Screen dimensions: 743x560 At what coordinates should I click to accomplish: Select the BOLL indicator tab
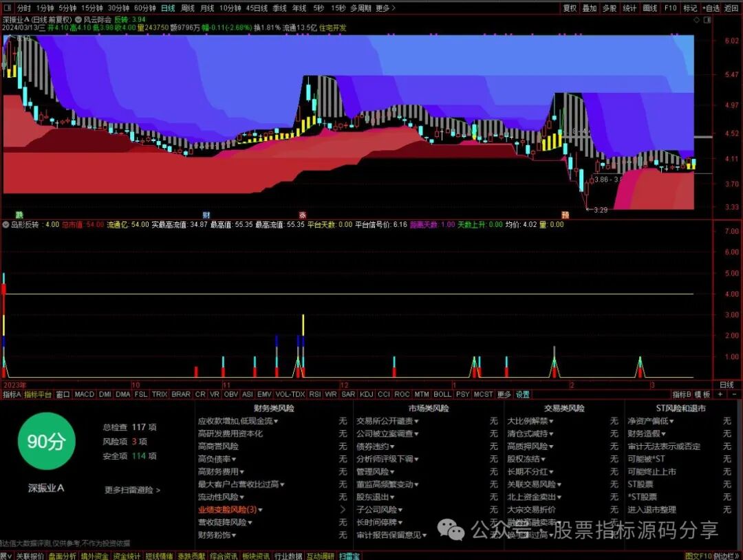tap(442, 394)
